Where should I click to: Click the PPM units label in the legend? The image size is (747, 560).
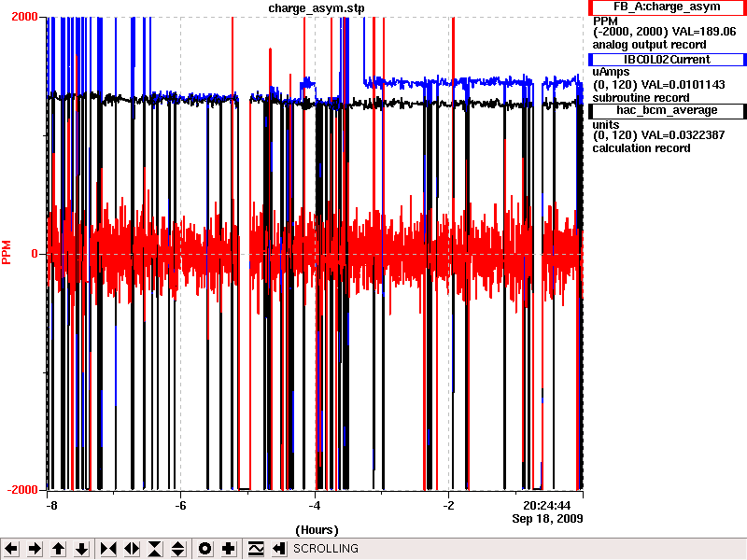click(x=605, y=21)
